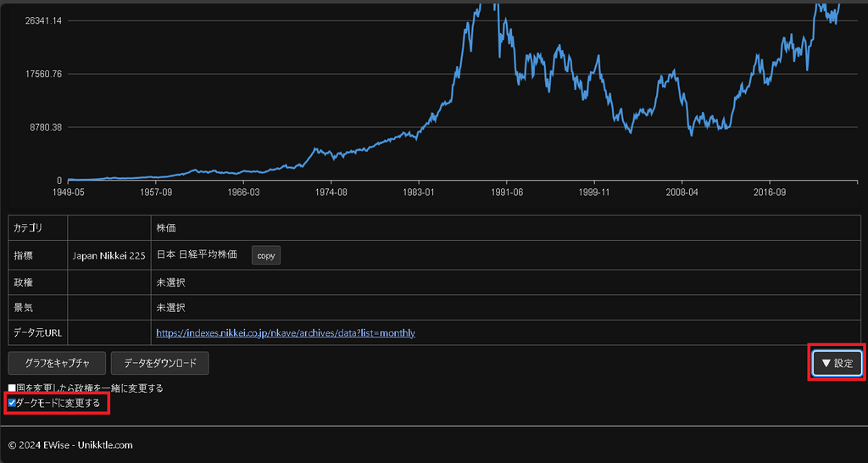Click the Japan Nikkei 225 cell
Screen dimensions: 868x463
(109, 255)
